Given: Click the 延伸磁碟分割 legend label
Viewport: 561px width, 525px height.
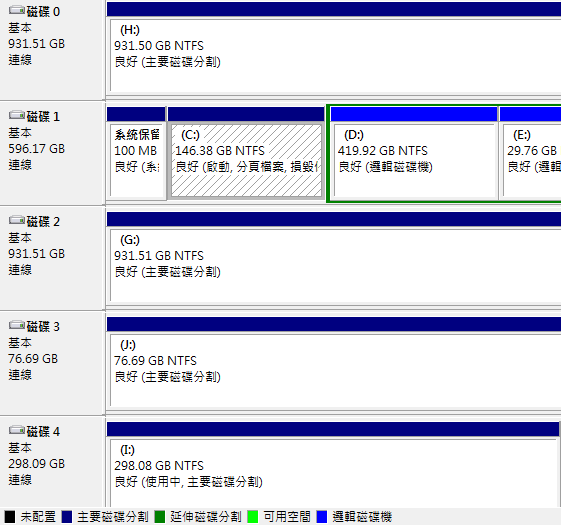Looking at the screenshot, I should (x=206, y=517).
